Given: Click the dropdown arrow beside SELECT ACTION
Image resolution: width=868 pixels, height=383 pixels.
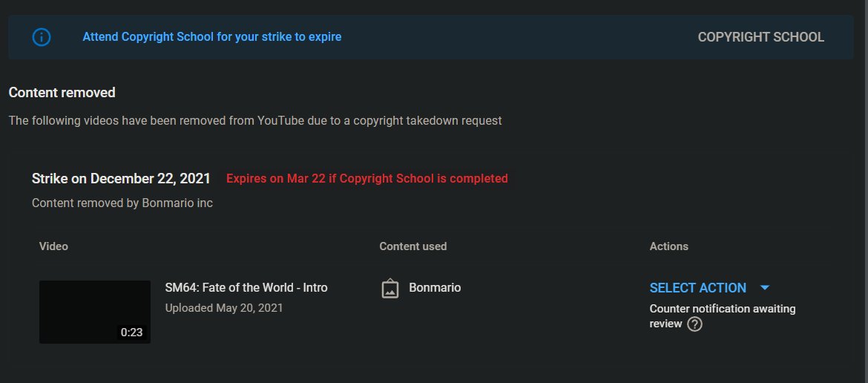Looking at the screenshot, I should click(x=765, y=288).
